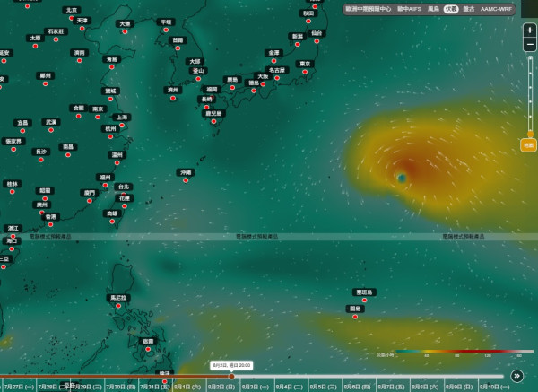Click the 福州 label
This screenshot has width=538, height=392.
[x=105, y=178]
